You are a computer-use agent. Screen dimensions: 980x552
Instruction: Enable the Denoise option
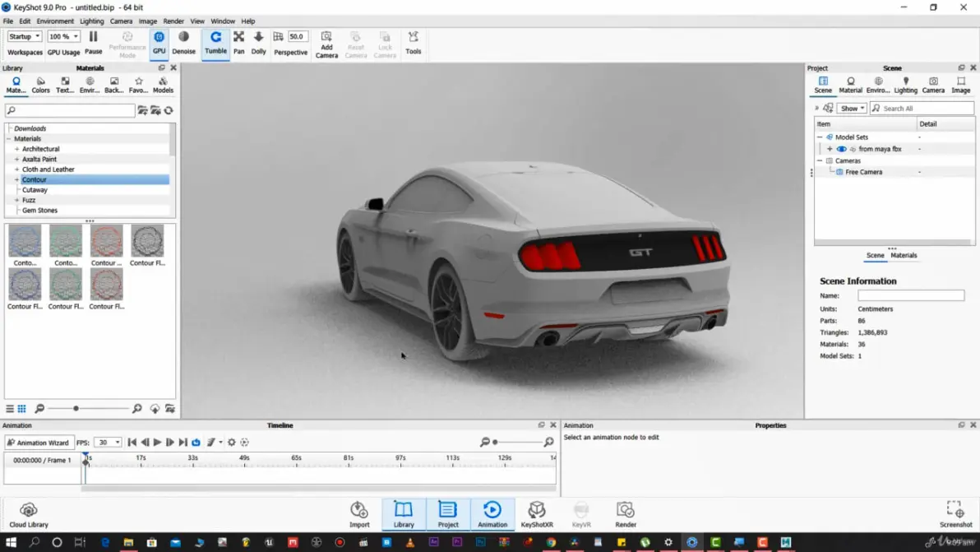[x=183, y=43]
